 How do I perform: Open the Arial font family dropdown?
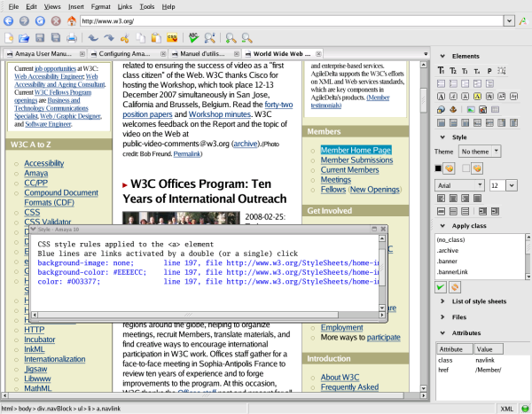click(x=458, y=185)
